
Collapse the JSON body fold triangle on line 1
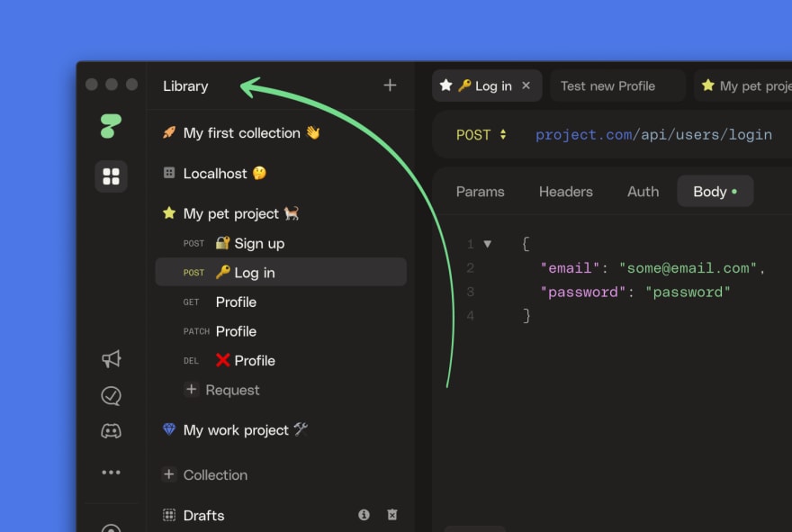coord(488,244)
